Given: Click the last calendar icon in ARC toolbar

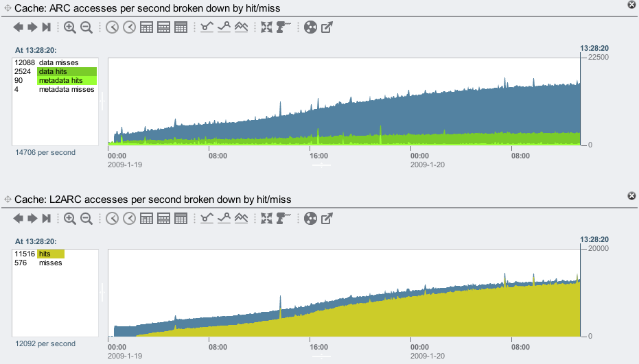Looking at the screenshot, I should coord(181,27).
